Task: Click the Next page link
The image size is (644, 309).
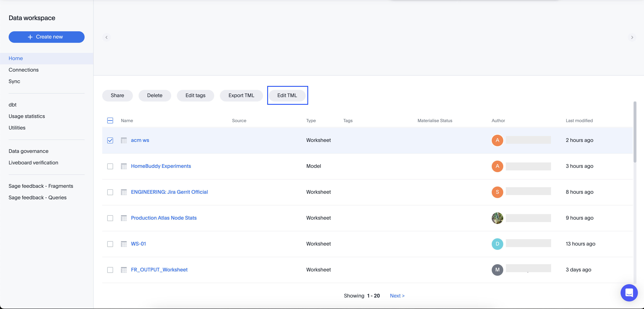Action: click(x=397, y=296)
